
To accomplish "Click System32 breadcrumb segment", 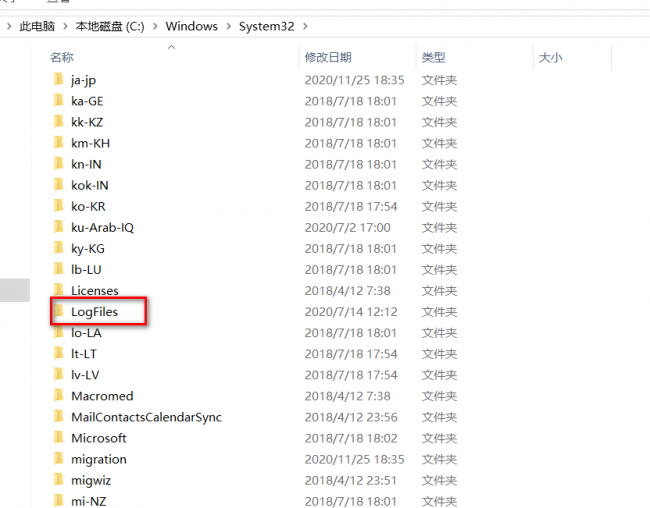I will point(267,26).
